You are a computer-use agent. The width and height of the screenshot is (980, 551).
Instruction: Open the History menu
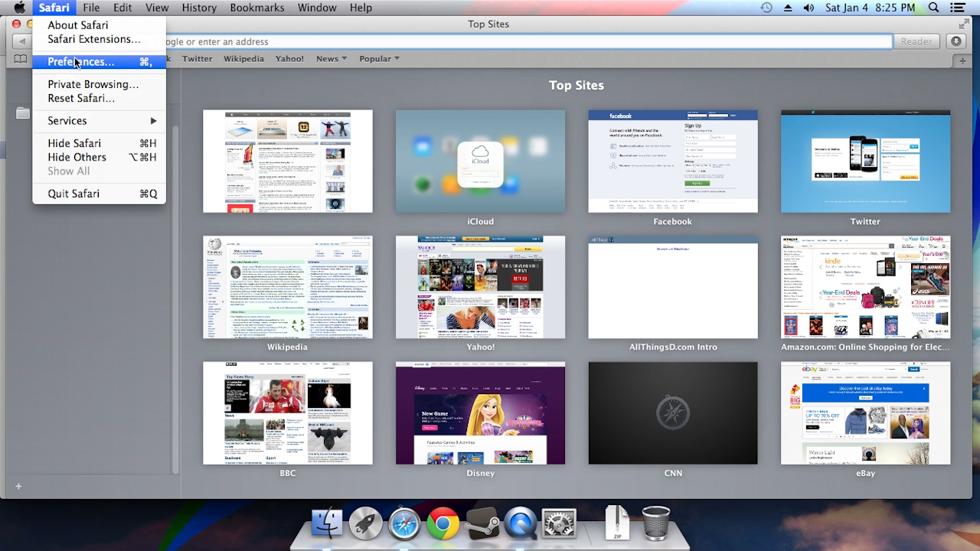pyautogui.click(x=199, y=8)
